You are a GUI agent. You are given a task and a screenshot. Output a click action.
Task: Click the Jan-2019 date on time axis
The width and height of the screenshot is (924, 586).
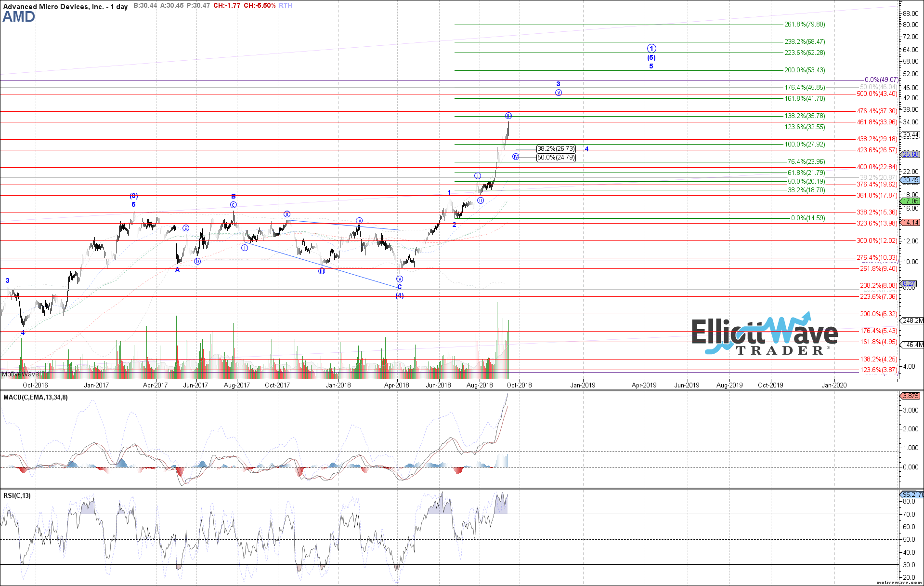pyautogui.click(x=583, y=385)
